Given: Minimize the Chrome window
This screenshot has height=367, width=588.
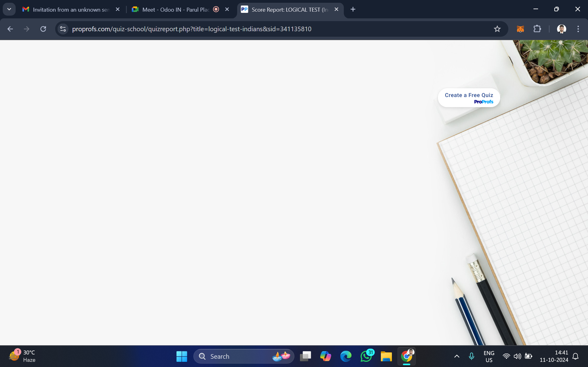Looking at the screenshot, I should click(536, 9).
